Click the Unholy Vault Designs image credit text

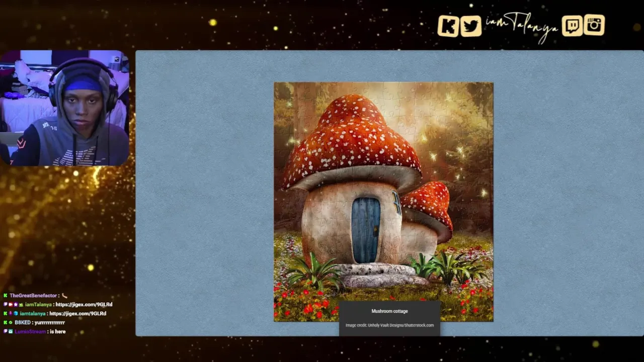[389, 325]
